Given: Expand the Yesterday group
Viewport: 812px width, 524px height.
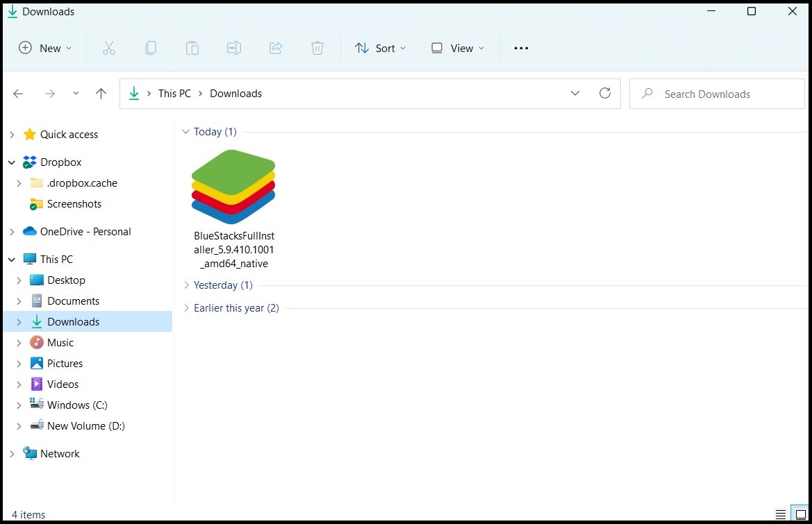Looking at the screenshot, I should pos(186,285).
